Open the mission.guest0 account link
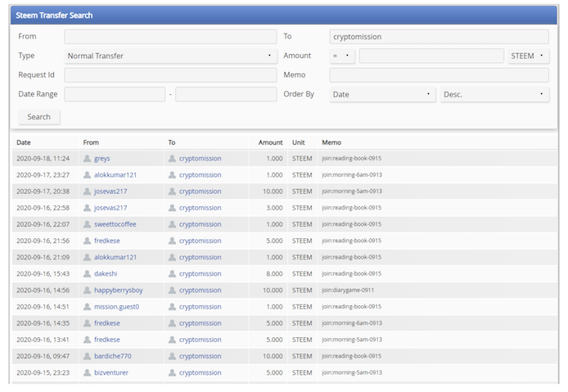 pyautogui.click(x=117, y=307)
